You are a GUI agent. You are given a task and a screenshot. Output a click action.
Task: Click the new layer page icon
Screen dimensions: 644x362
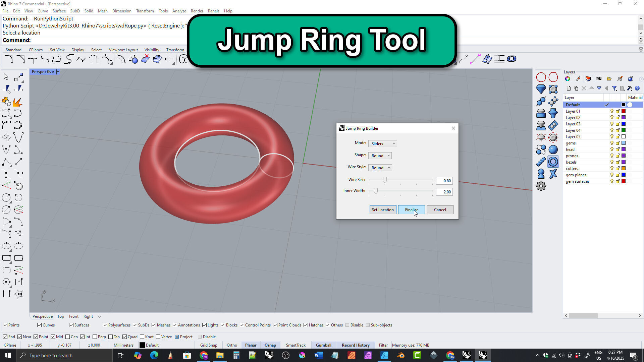click(x=569, y=88)
